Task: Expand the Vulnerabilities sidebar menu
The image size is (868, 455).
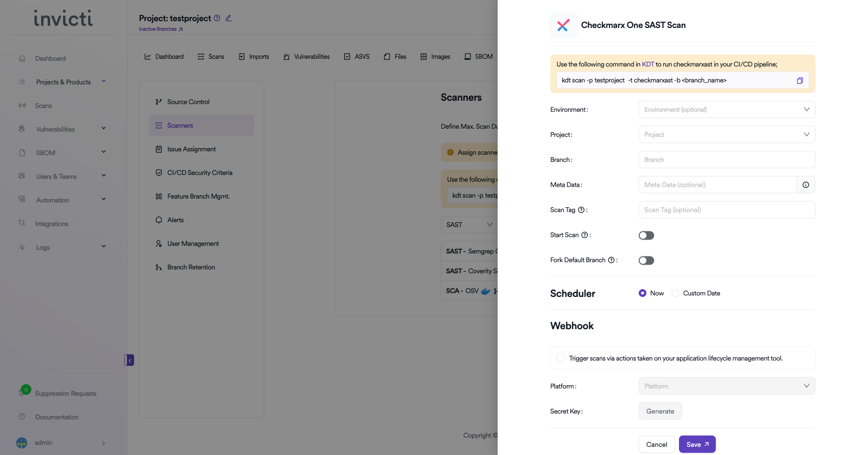Action: click(x=104, y=128)
